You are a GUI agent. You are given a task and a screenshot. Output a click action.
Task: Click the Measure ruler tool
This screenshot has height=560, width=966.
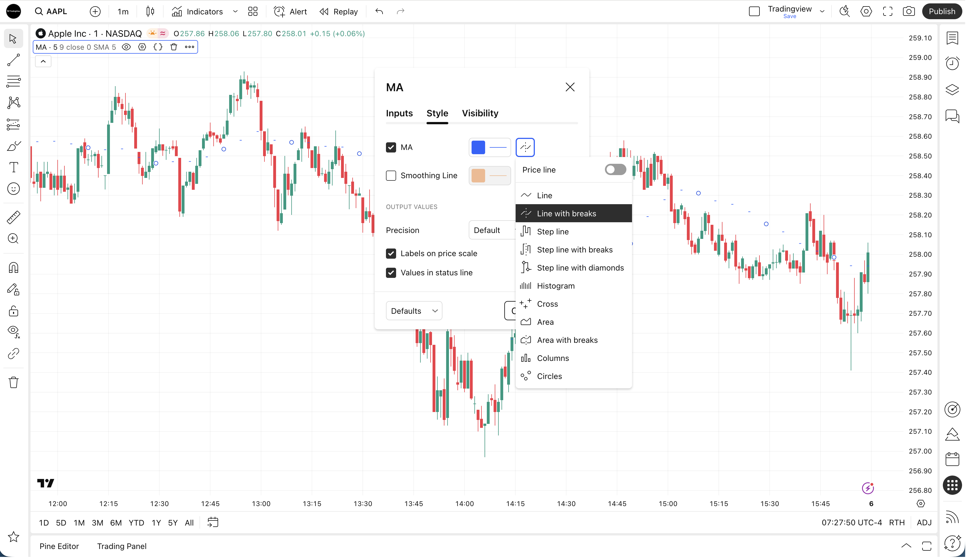pyautogui.click(x=13, y=217)
